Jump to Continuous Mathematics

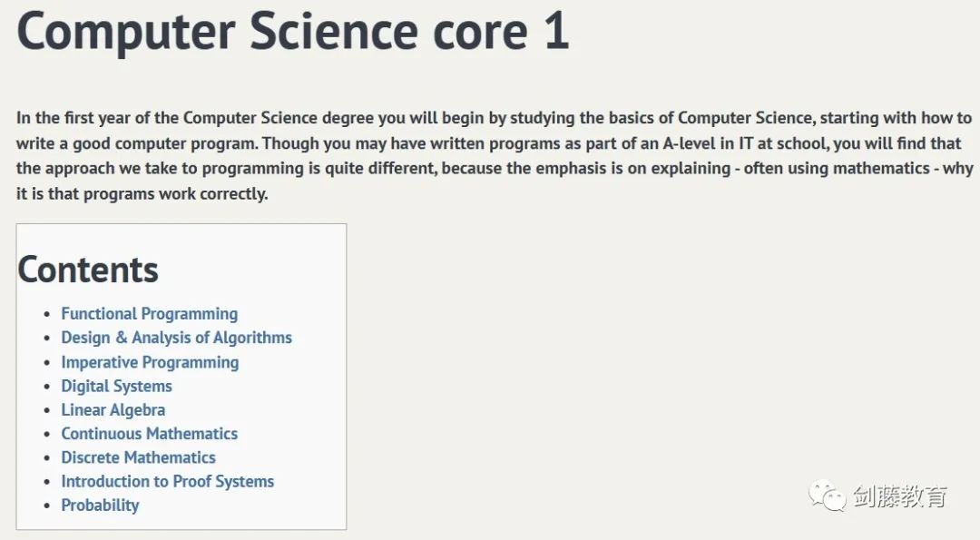click(x=150, y=434)
